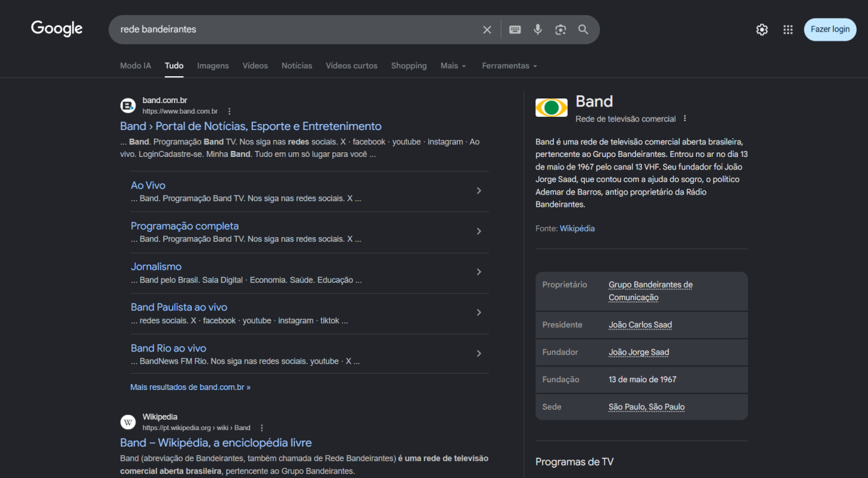This screenshot has height=478, width=868.
Task: Click the https://www.band.com.br URL text
Action: pyautogui.click(x=180, y=112)
